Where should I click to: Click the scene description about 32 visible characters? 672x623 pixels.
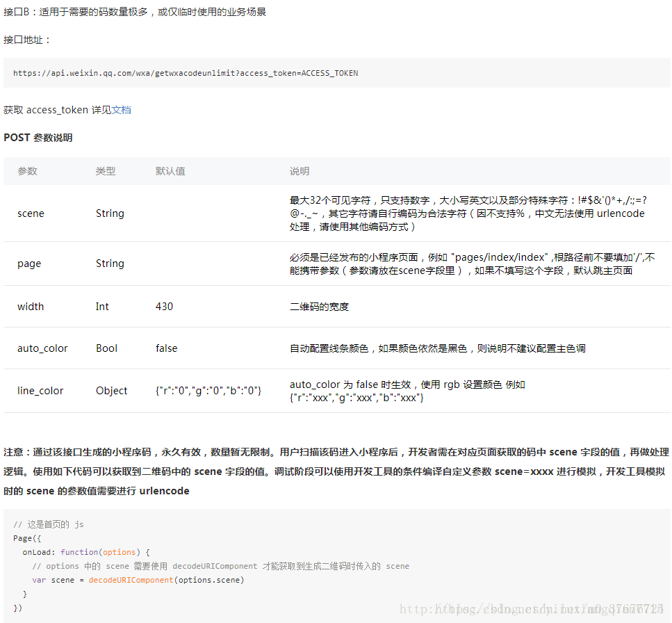[468, 213]
